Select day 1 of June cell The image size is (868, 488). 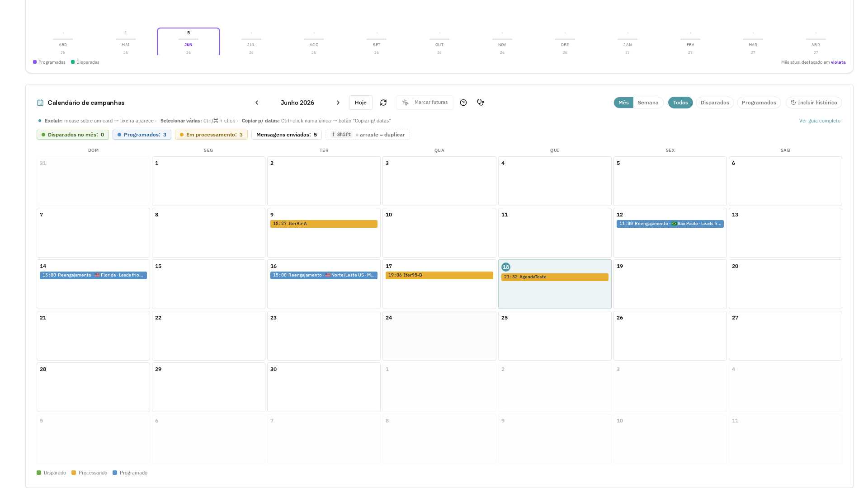208,181
